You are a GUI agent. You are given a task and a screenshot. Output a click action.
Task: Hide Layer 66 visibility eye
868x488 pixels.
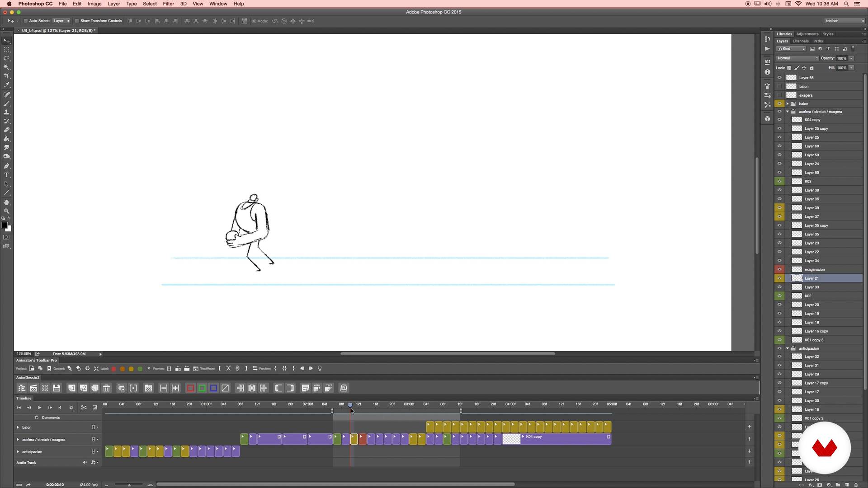pos(779,78)
